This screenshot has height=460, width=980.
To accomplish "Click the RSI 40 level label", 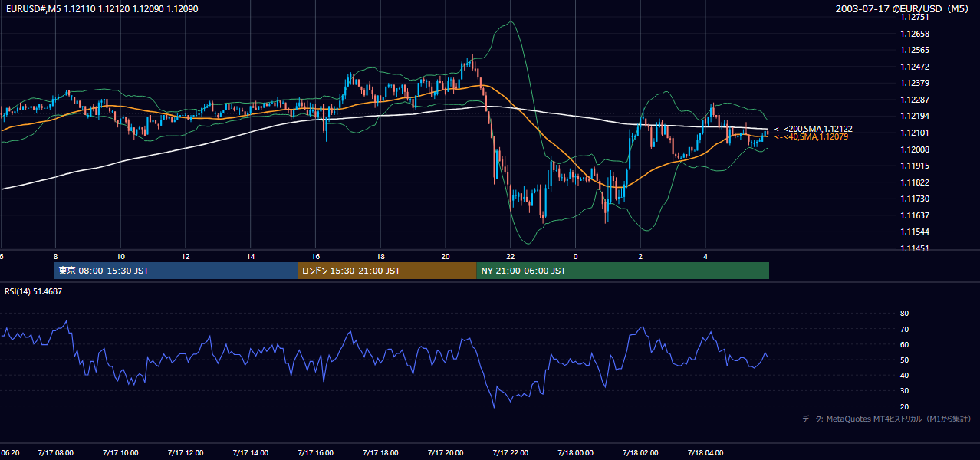I will click(x=904, y=375).
